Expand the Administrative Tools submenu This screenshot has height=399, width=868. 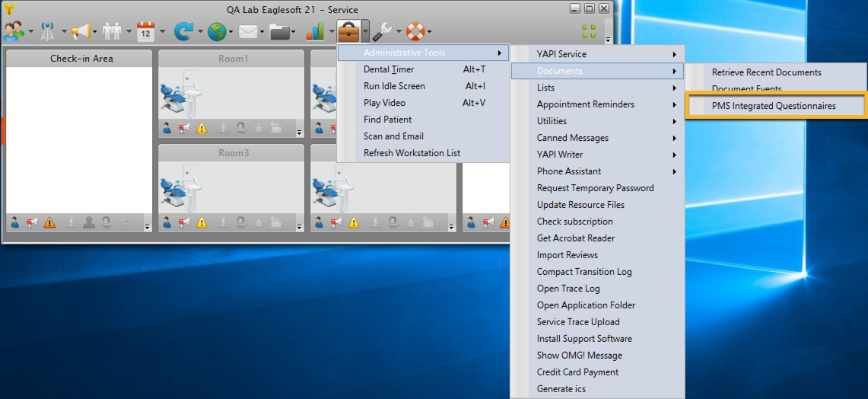pos(423,53)
